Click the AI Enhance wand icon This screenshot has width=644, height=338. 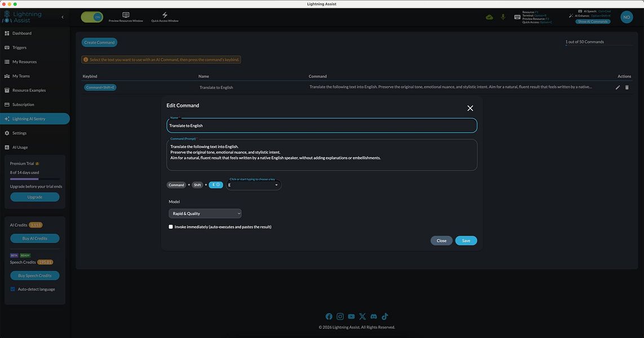tap(571, 16)
